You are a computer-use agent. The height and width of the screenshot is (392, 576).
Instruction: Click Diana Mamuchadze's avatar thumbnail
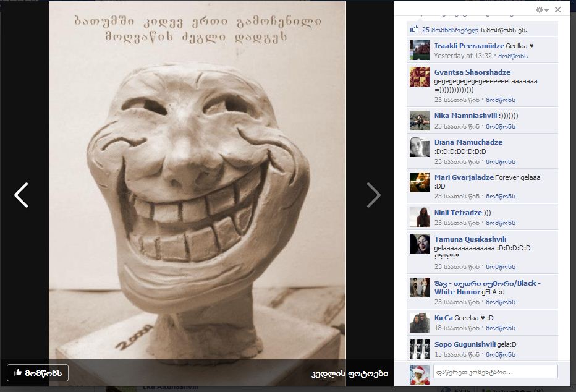point(420,147)
